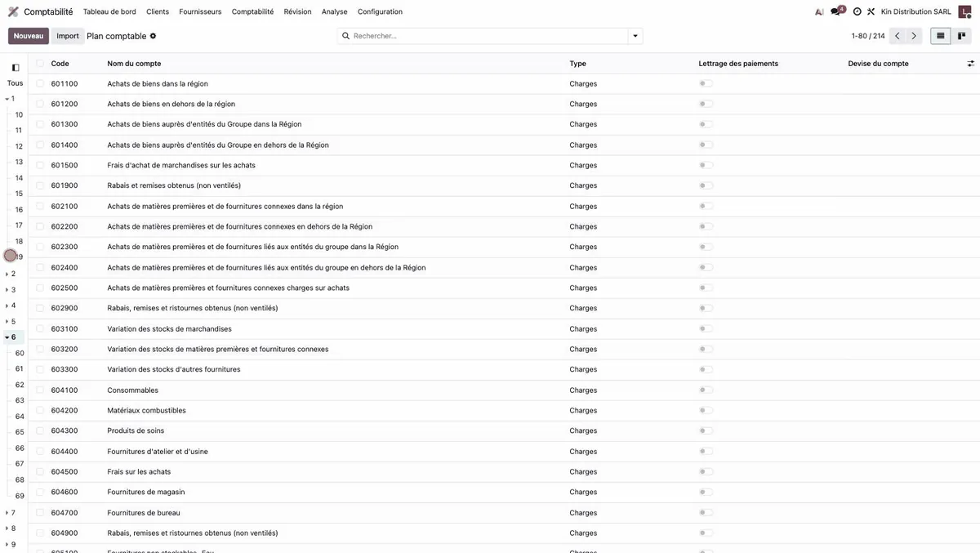Expand account group 7 in tree
Screen dimensions: 980x553
click(x=7, y=513)
